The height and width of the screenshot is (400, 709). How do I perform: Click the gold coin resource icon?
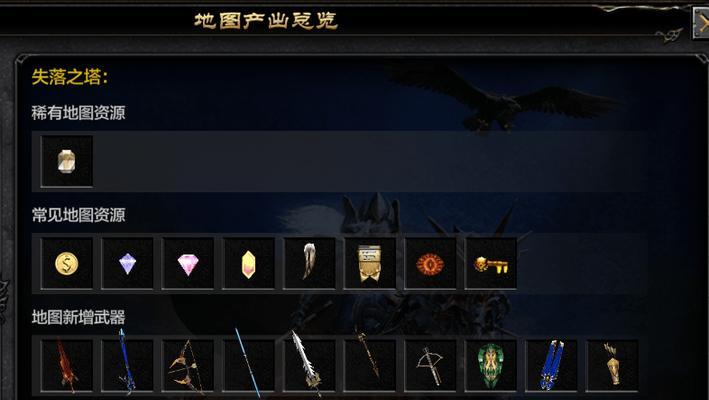click(67, 264)
